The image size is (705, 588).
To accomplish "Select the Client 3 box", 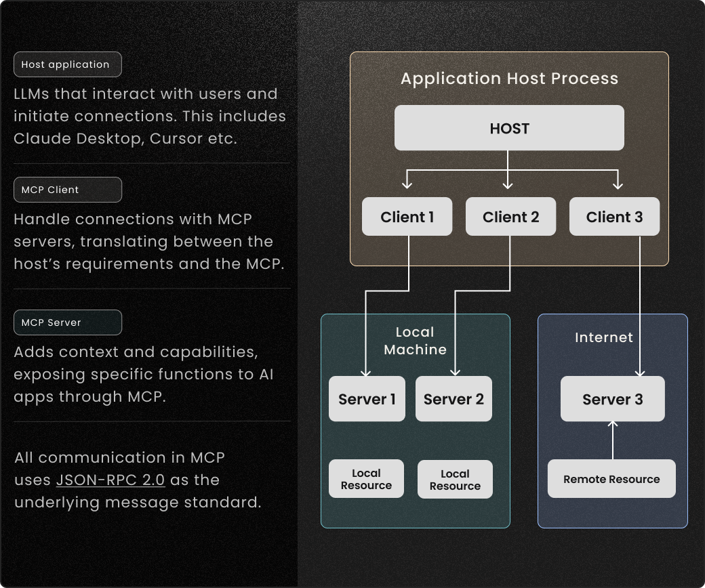I will point(614,217).
